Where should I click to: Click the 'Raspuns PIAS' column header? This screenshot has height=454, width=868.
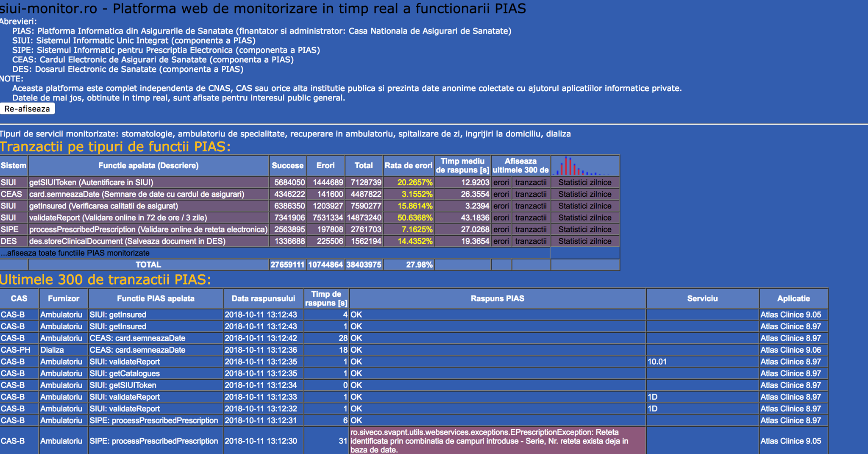click(x=498, y=298)
